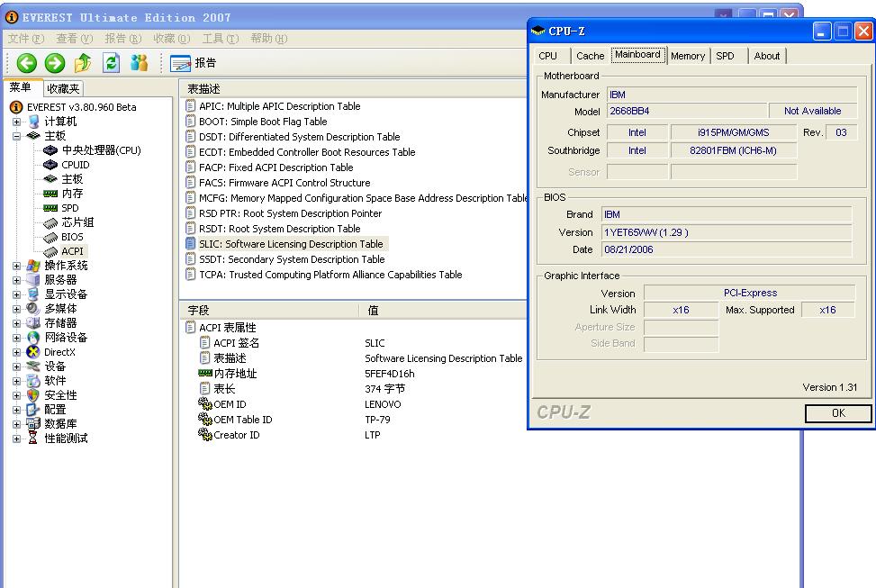Viewport: 876px width, 588px height.
Task: Click the Up level toolbar icon
Action: click(83, 62)
